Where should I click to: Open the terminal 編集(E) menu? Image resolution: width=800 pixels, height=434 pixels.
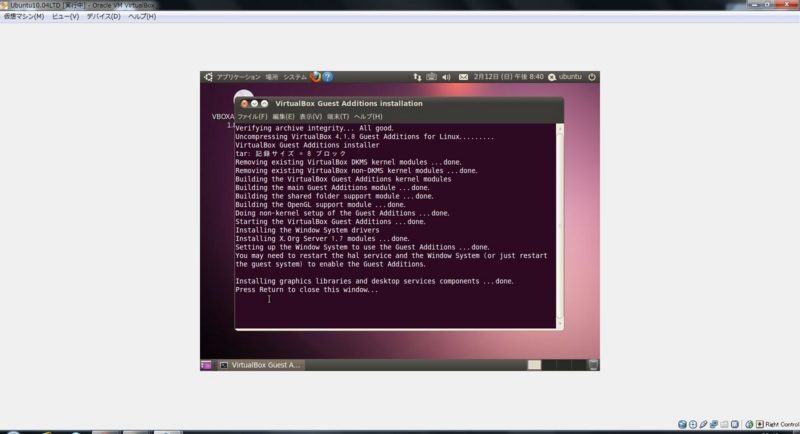[283, 116]
